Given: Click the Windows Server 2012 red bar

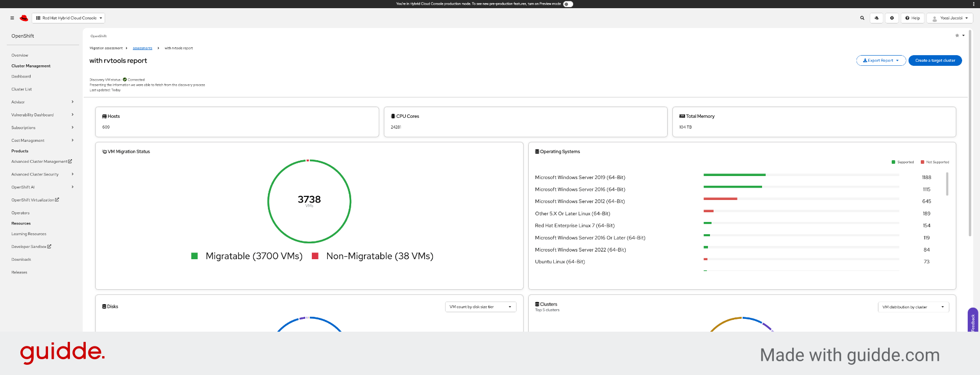Looking at the screenshot, I should [720, 198].
